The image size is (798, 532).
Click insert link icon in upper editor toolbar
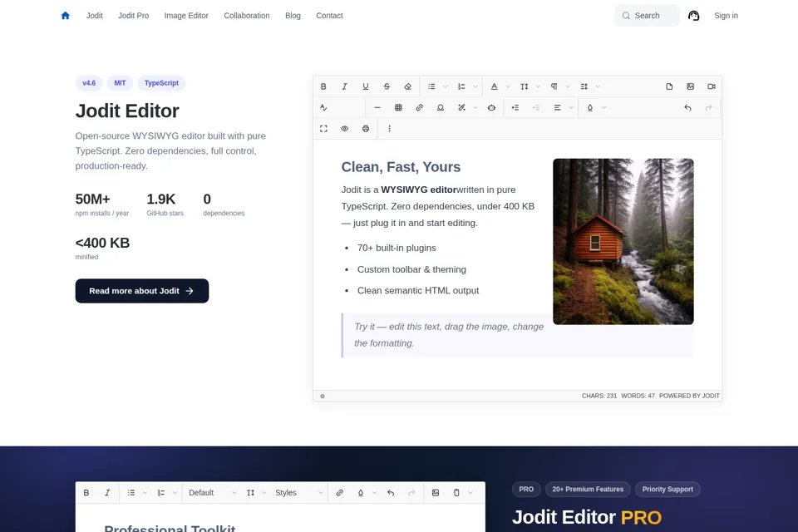pos(419,107)
